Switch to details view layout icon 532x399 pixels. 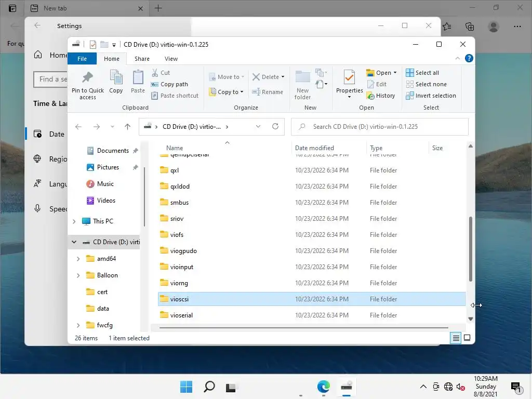pyautogui.click(x=456, y=338)
